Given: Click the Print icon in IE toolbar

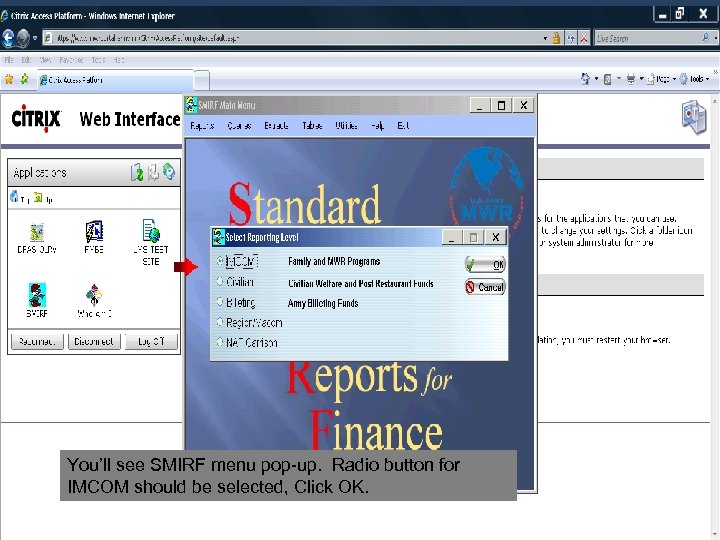Looking at the screenshot, I should 631,79.
